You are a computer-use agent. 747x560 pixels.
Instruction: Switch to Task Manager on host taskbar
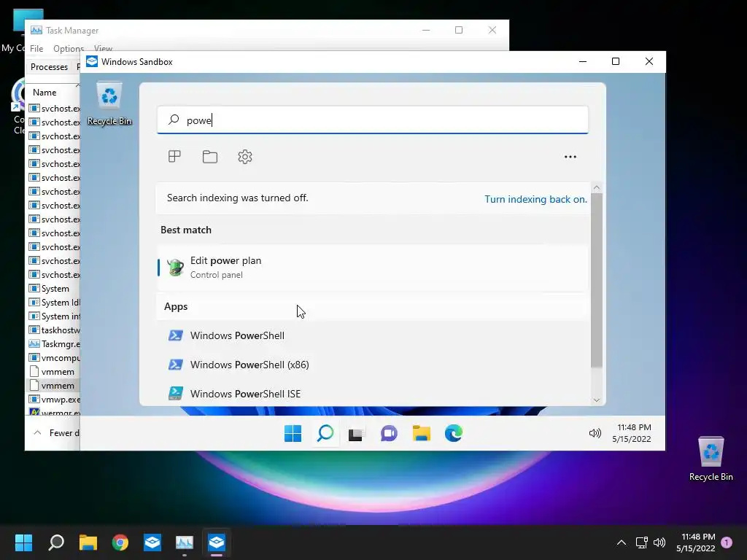(x=185, y=542)
